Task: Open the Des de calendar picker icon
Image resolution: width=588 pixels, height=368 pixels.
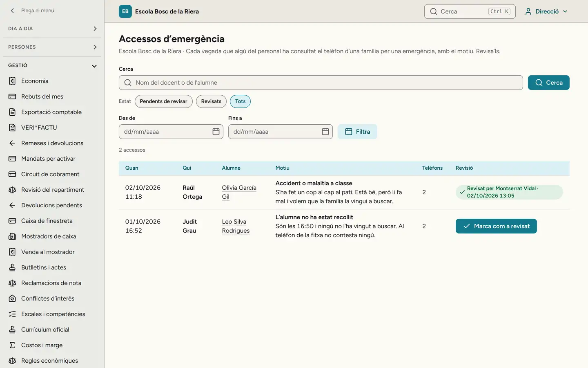Action: pos(216,132)
